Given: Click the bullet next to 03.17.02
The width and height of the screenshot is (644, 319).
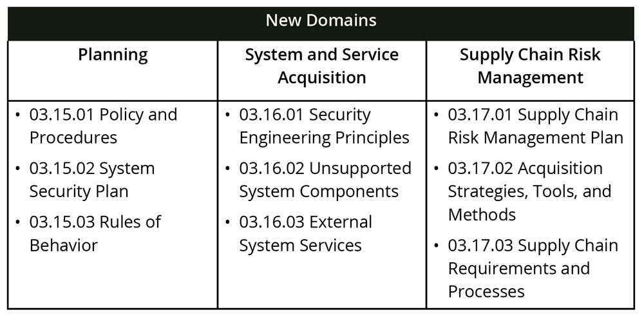Looking at the screenshot, I should tap(436, 169).
